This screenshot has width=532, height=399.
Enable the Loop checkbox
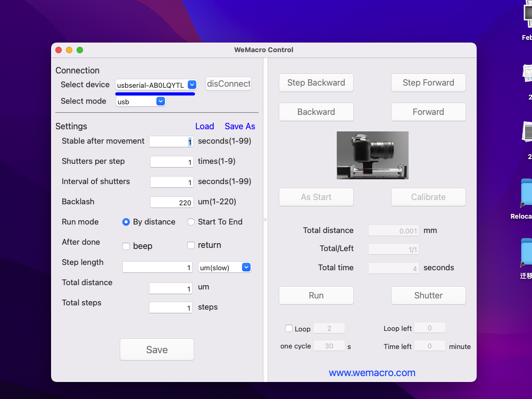(x=289, y=328)
